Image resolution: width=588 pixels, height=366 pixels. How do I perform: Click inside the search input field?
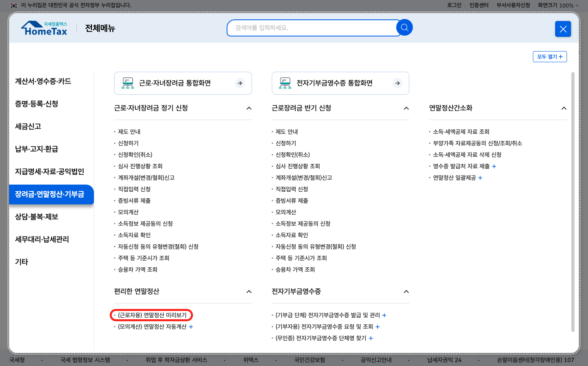click(313, 28)
